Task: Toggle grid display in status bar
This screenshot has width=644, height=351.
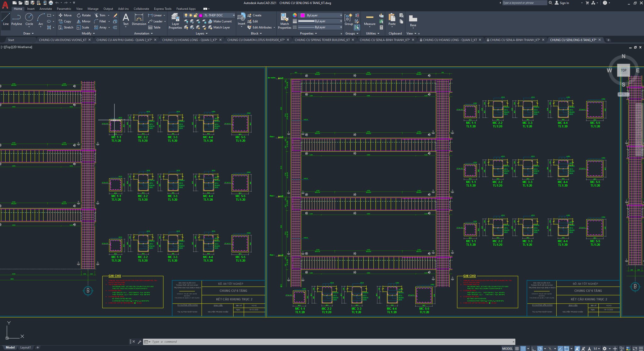Action: tap(517, 348)
